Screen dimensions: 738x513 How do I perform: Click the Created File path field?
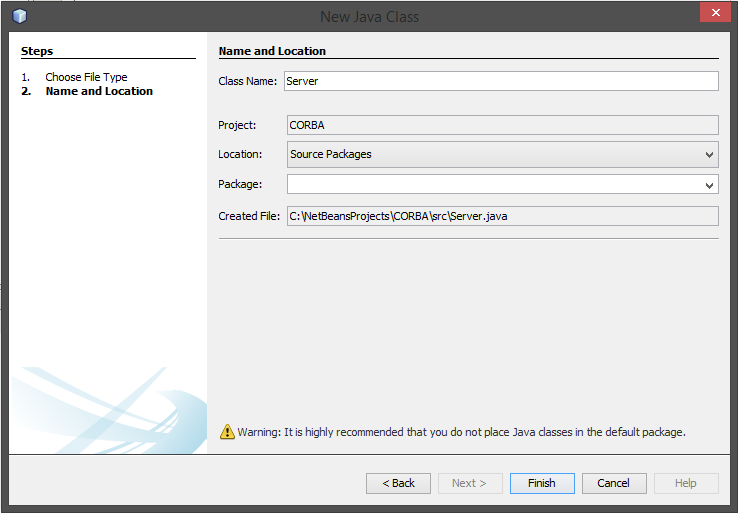[x=503, y=216]
